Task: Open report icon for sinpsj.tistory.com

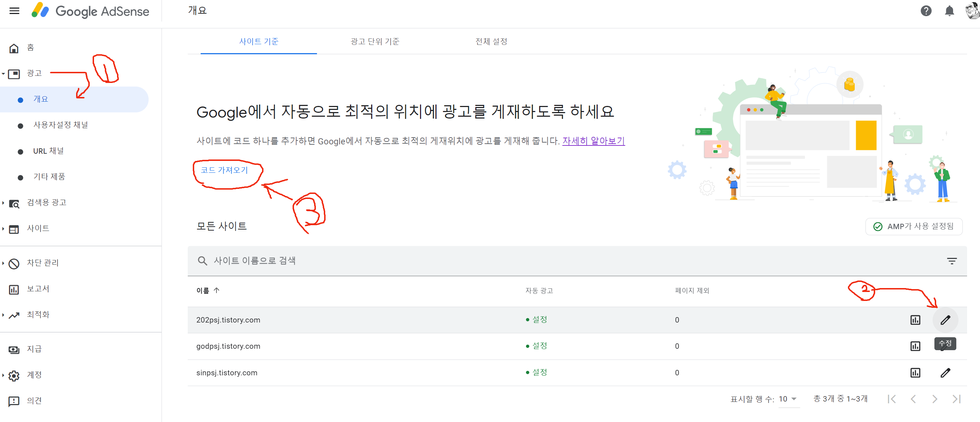Action: pyautogui.click(x=915, y=373)
